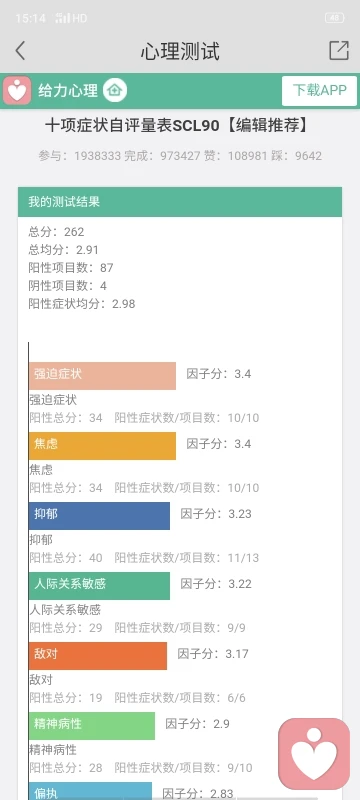Select the pink 强迫症状 bar
This screenshot has width=360, height=800.
tap(102, 376)
